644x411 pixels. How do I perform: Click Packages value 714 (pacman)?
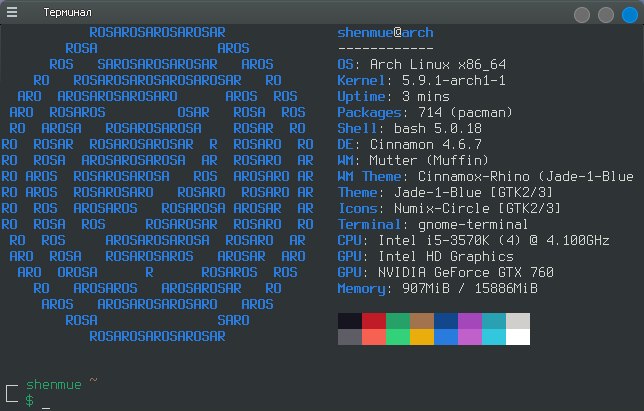click(465, 113)
